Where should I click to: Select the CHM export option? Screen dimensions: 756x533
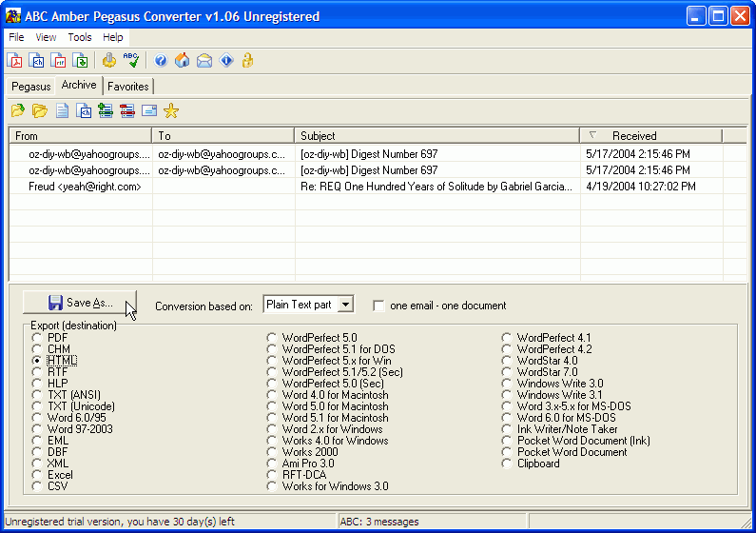pyautogui.click(x=37, y=349)
